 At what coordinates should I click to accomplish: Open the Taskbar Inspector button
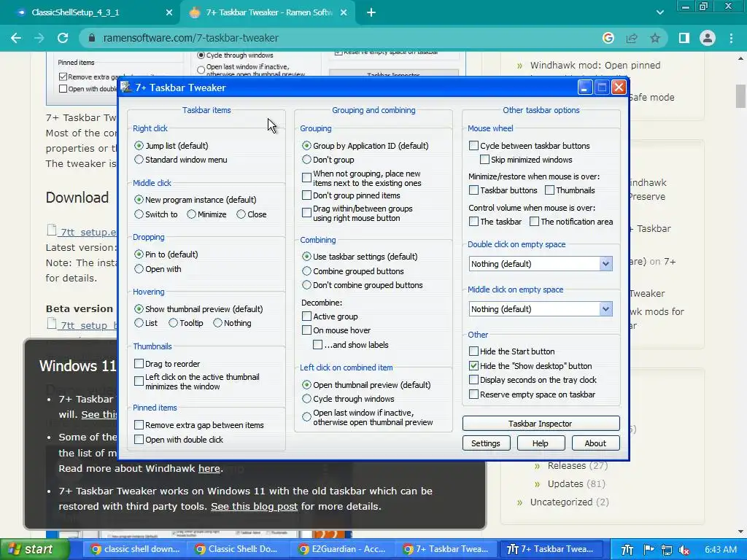541,424
